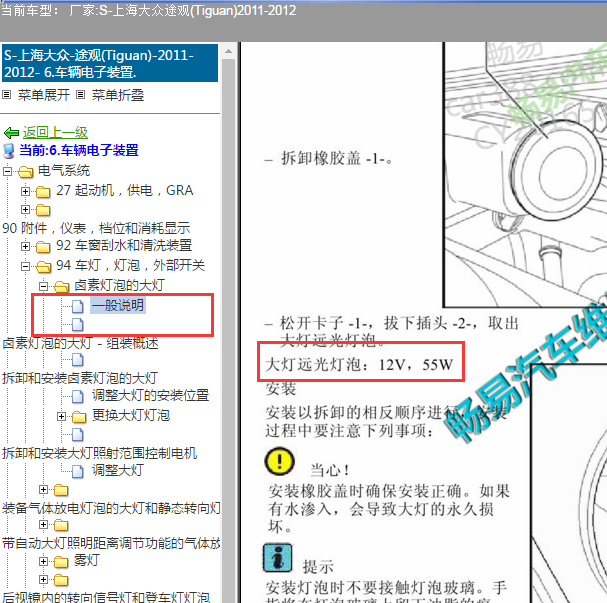The height and width of the screenshot is (603, 607).
Task: Collapse the 卤素灯泡的大灯 folder node
Action: (x=44, y=286)
